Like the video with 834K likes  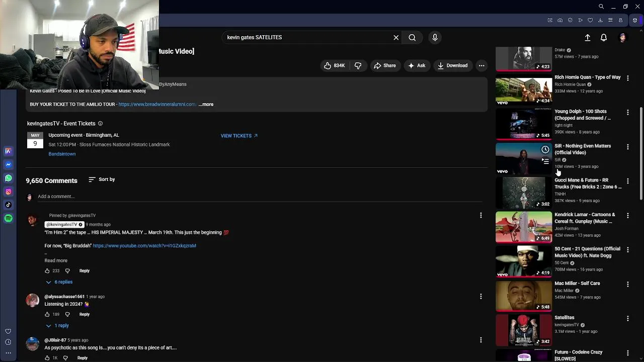(x=335, y=65)
